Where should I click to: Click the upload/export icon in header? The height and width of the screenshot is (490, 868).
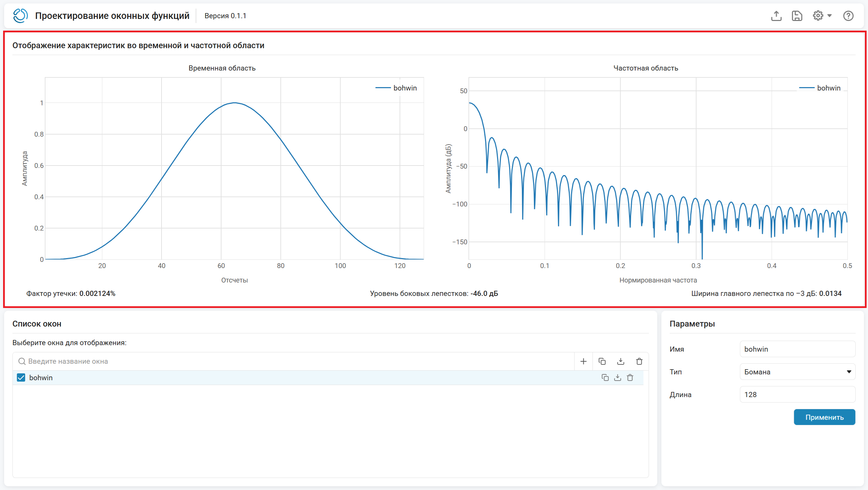point(776,16)
